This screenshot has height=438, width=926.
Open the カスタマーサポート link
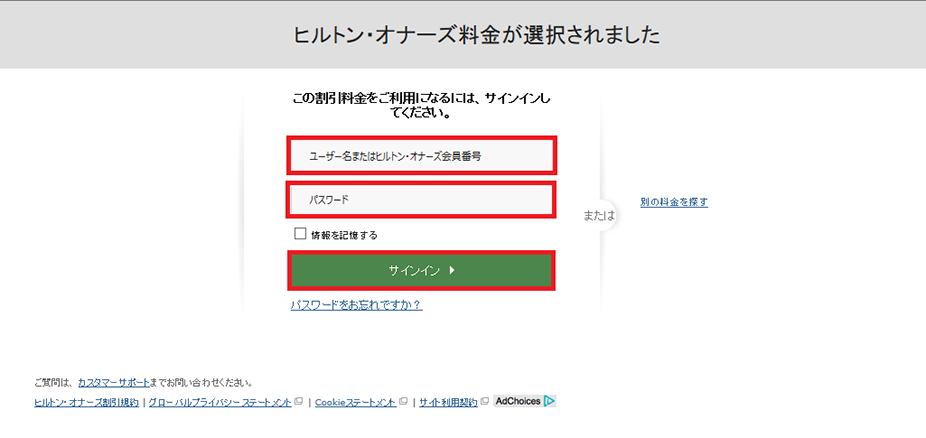click(114, 383)
